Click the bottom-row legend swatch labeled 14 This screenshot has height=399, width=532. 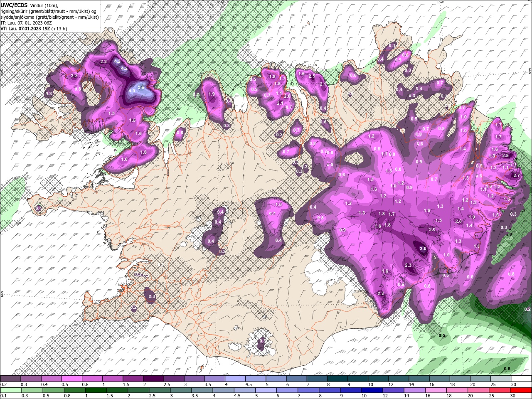tap(414, 390)
